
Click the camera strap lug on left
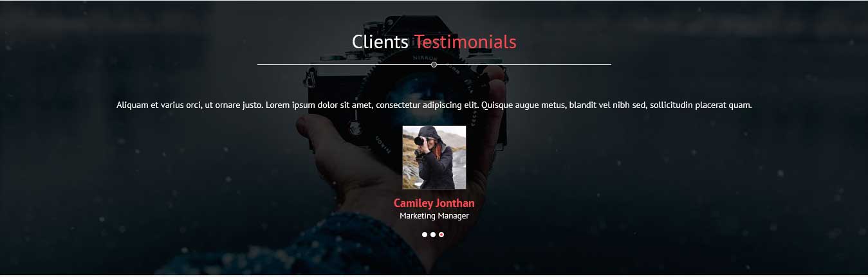311,78
